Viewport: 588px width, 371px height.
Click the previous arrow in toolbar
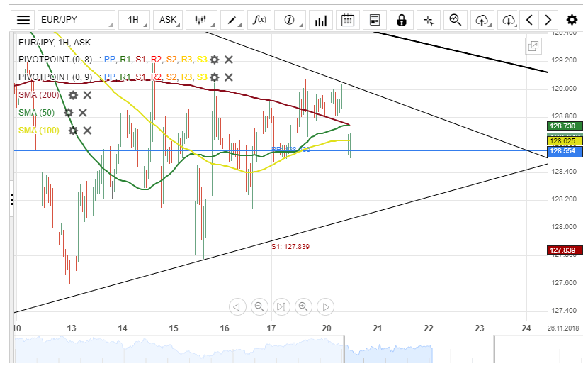(529, 20)
